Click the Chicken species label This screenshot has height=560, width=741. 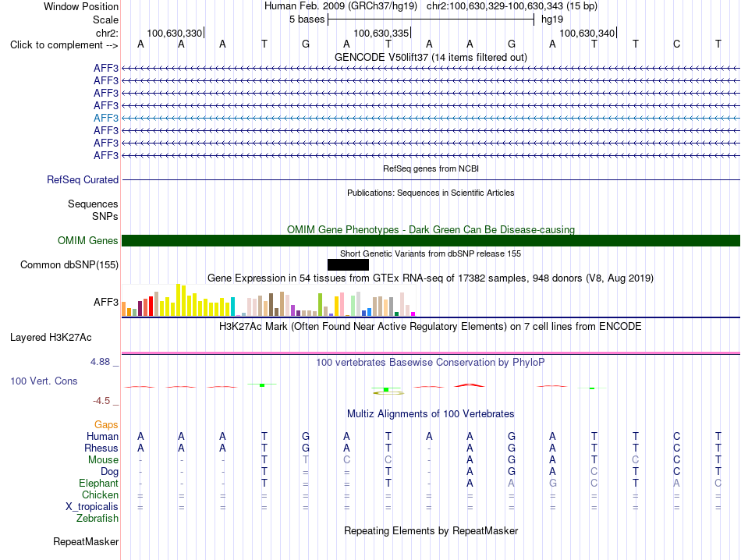tap(100, 494)
